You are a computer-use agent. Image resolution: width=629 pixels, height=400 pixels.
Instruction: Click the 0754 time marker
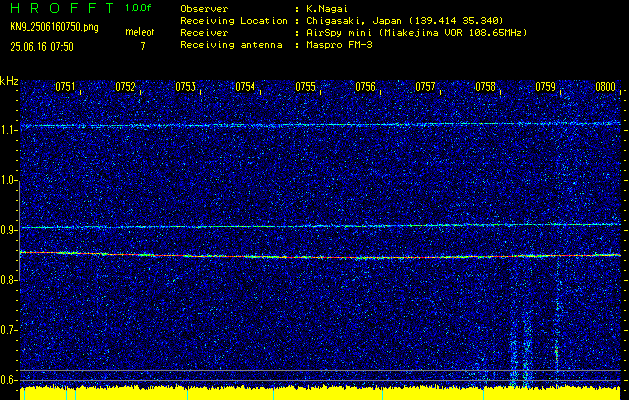tap(245, 87)
